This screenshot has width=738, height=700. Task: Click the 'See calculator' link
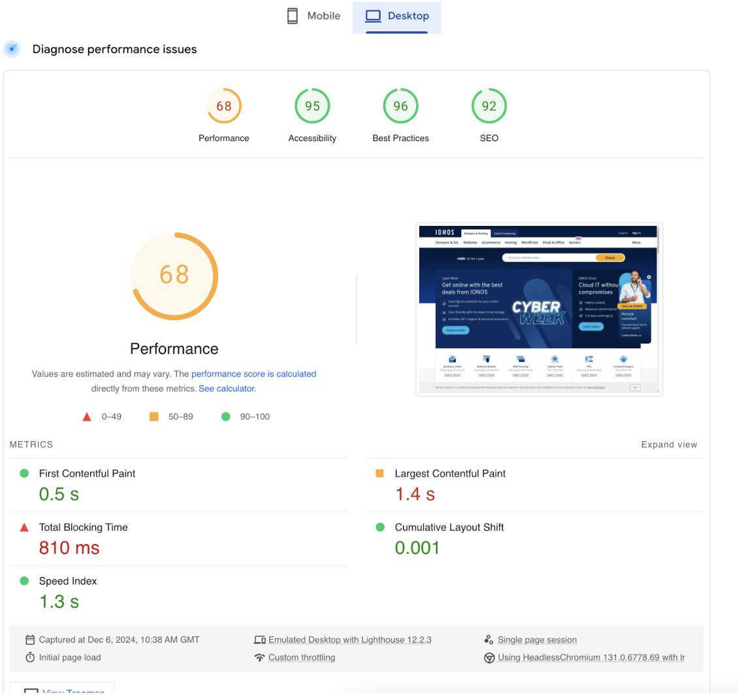(227, 389)
